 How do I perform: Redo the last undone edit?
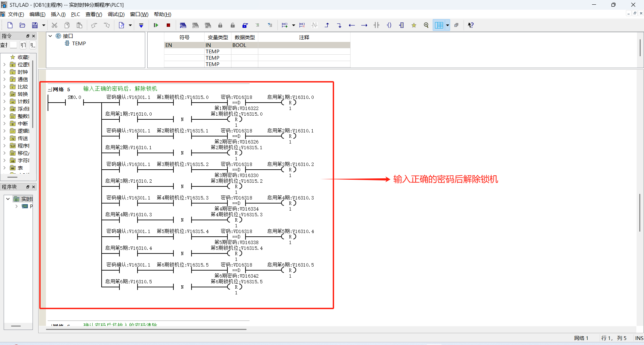coord(107,25)
